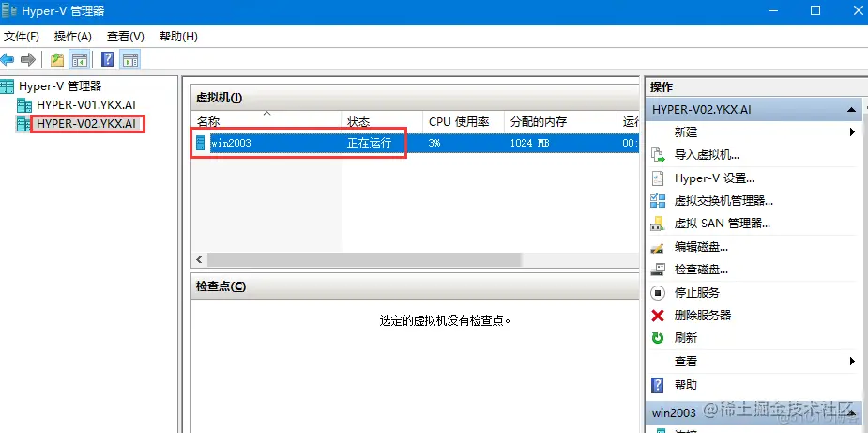Image resolution: width=868 pixels, height=433 pixels.
Task: Click 删除服务器 action
Action: point(703,316)
